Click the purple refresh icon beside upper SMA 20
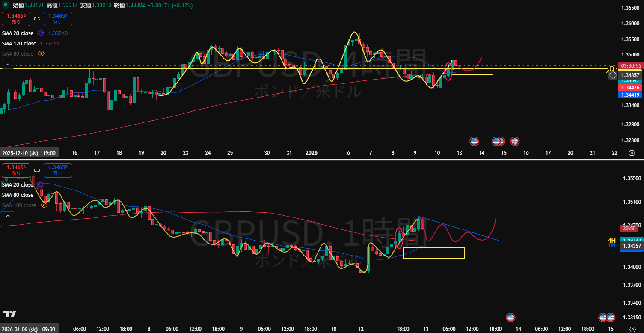 (40, 33)
